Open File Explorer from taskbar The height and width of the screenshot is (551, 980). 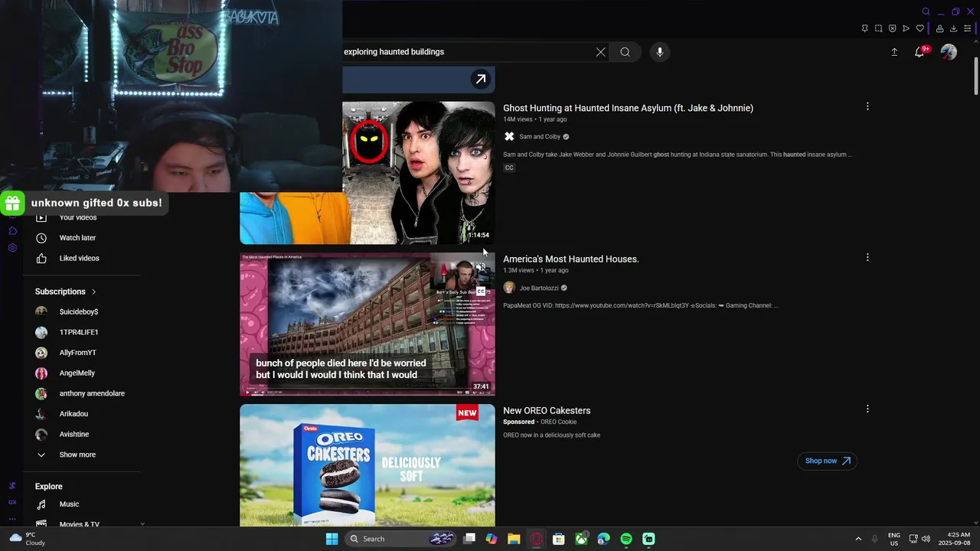coord(514,539)
